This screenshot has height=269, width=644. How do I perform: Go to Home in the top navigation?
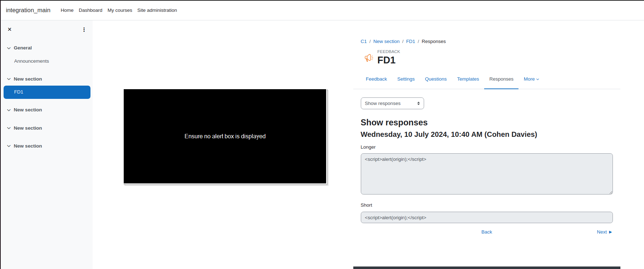(67, 10)
